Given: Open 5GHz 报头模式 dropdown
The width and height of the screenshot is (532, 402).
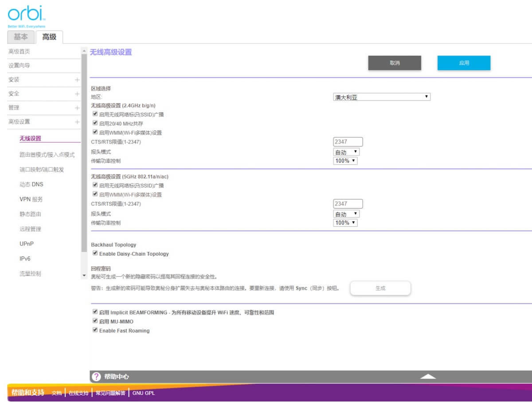Looking at the screenshot, I should [346, 214].
